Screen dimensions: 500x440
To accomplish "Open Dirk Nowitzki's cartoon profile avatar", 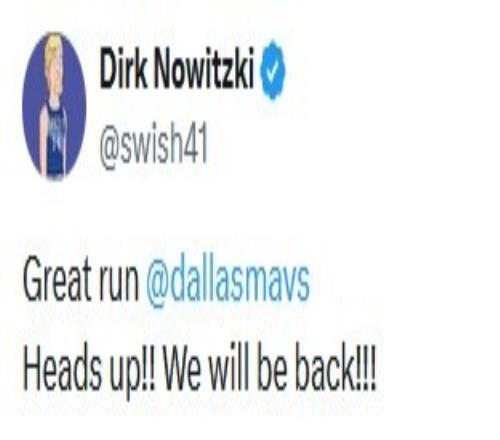I will [54, 106].
